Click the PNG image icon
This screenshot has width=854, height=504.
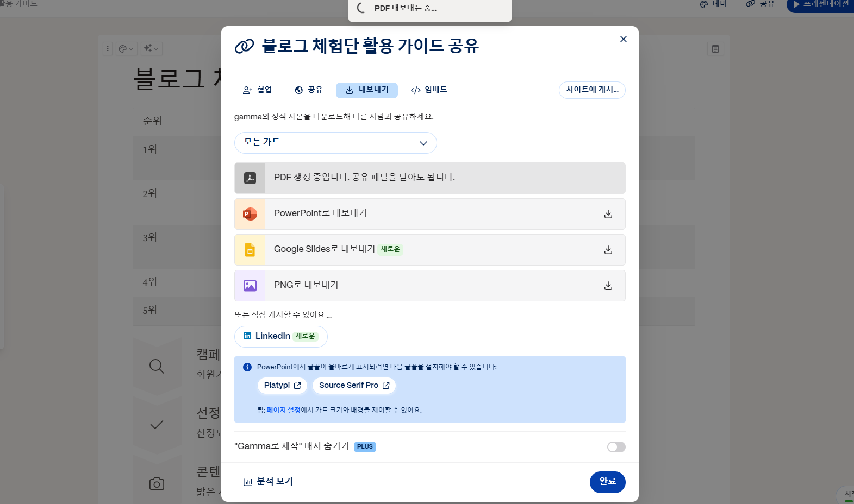250,286
